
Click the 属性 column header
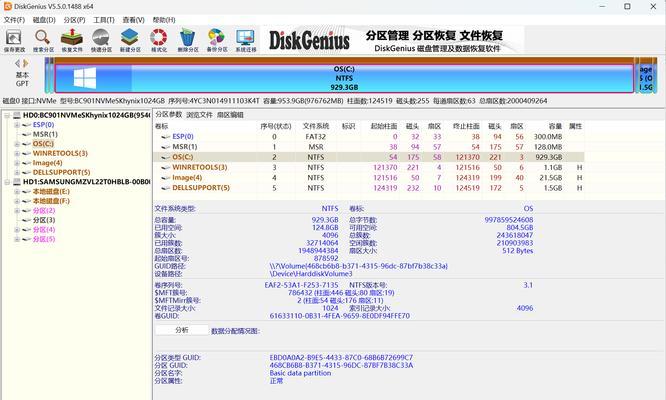pyautogui.click(x=576, y=126)
